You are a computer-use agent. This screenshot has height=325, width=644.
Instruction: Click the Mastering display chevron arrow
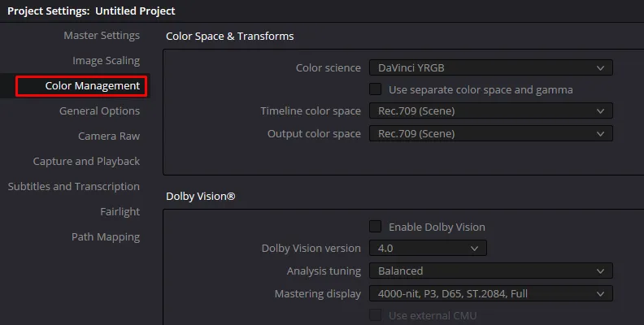600,293
